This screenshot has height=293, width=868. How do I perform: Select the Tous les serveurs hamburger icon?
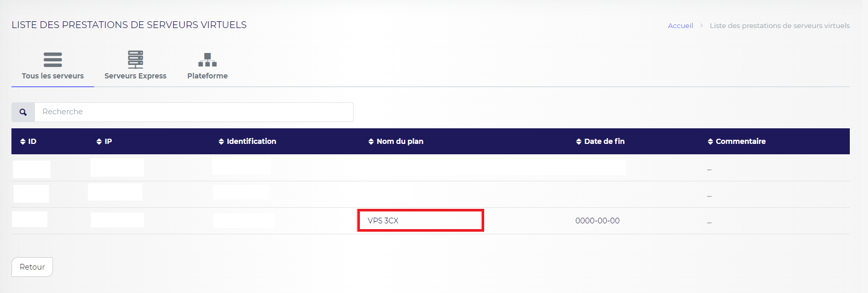tap(53, 60)
